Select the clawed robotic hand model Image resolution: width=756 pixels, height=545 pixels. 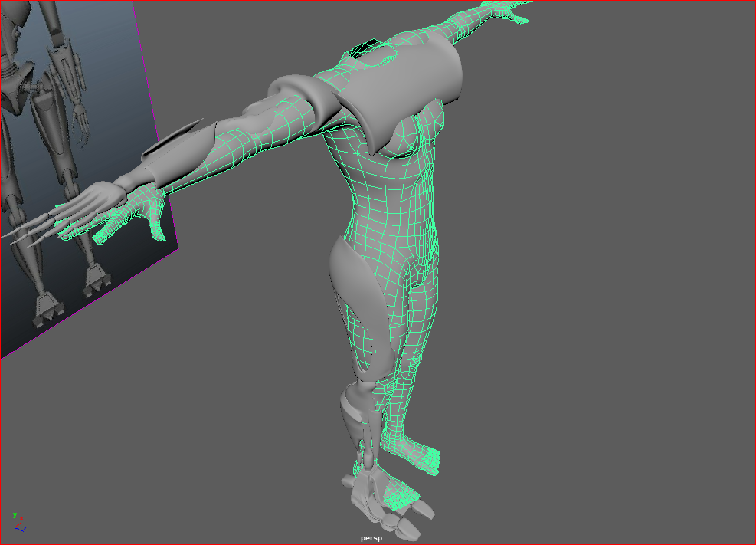pos(63,212)
